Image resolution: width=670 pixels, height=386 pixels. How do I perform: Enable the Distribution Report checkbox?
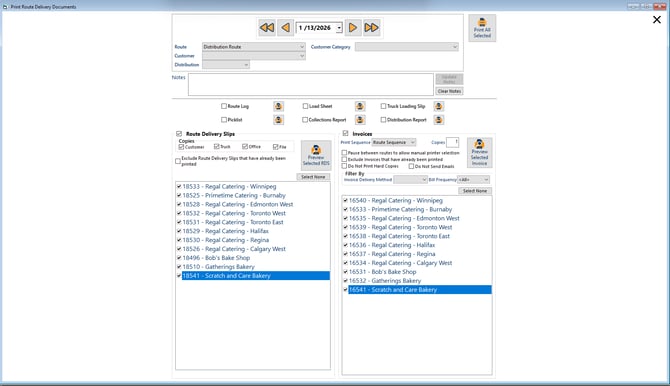coord(383,120)
